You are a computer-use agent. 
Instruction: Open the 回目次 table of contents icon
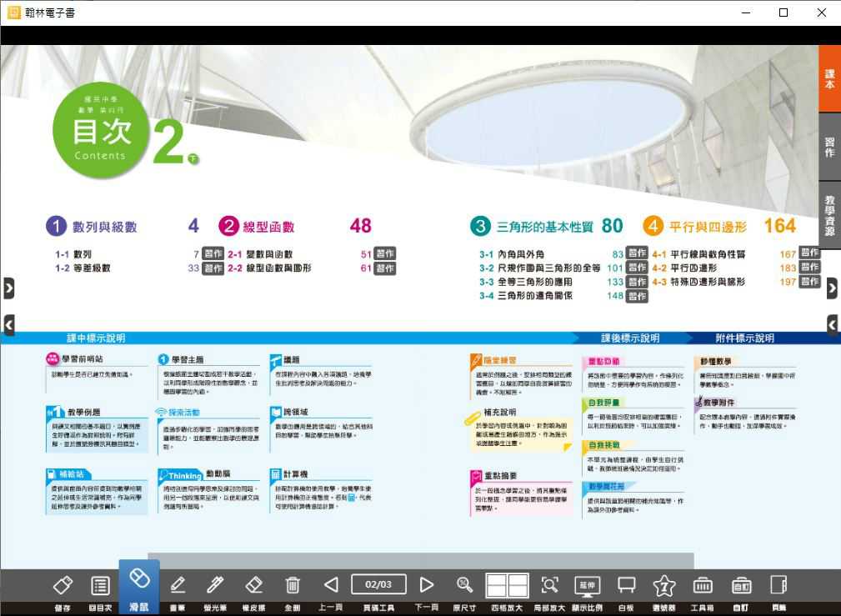pos(100,585)
